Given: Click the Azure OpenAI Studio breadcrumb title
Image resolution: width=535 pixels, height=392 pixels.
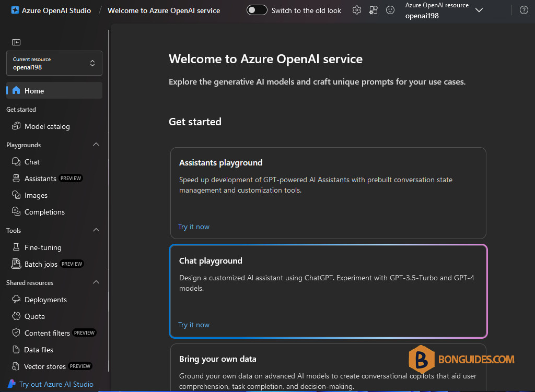Looking at the screenshot, I should tap(56, 10).
